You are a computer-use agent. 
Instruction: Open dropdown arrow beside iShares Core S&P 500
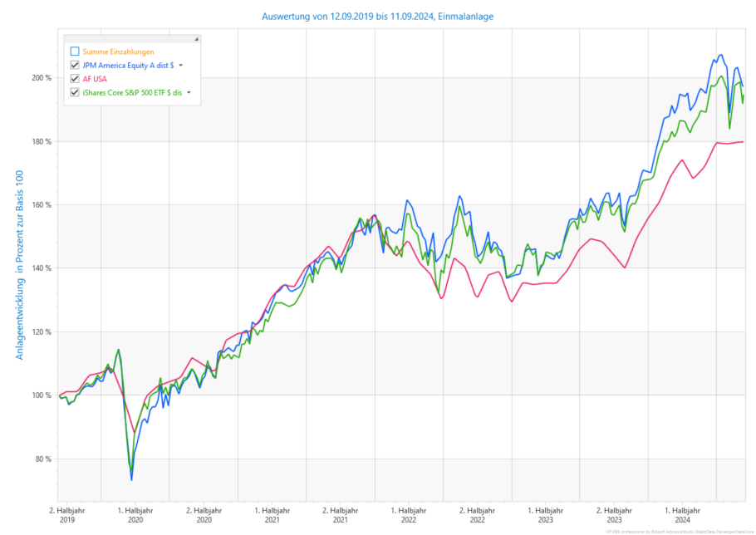coord(189,93)
